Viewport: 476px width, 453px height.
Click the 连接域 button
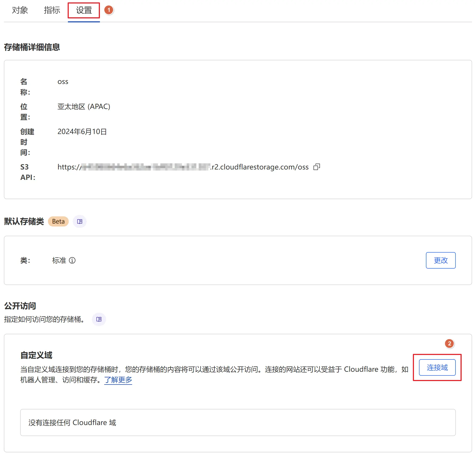tap(437, 367)
